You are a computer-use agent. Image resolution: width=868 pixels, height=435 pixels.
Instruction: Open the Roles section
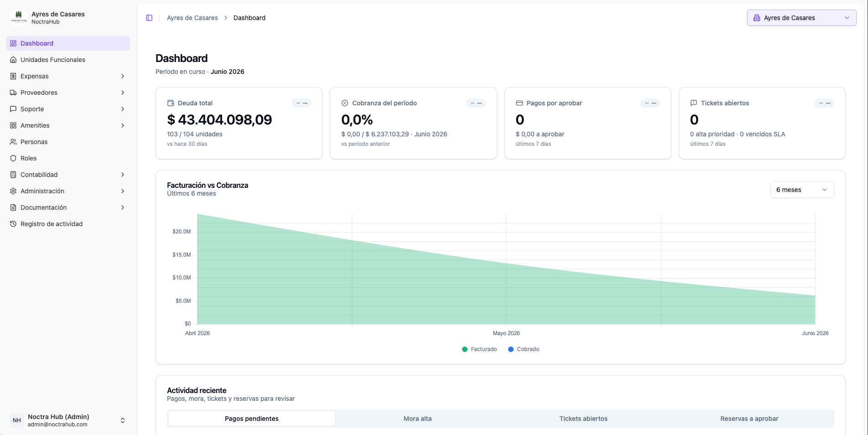[68, 158]
